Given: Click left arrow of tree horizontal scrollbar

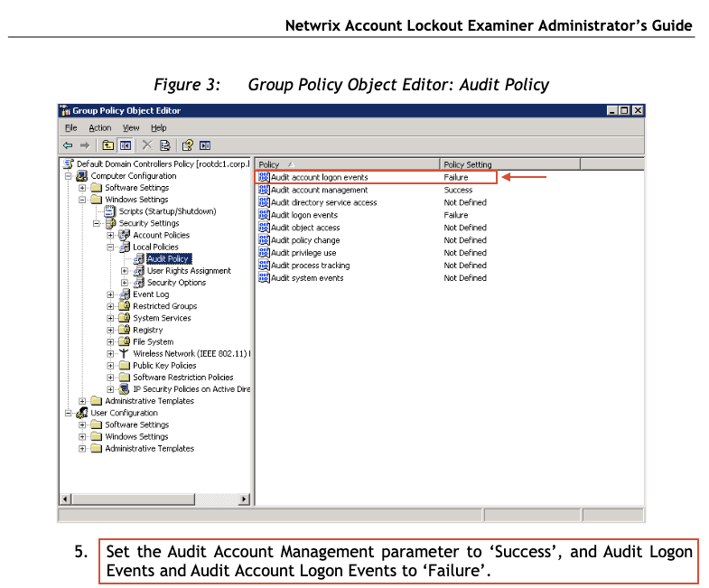Looking at the screenshot, I should coord(65,499).
